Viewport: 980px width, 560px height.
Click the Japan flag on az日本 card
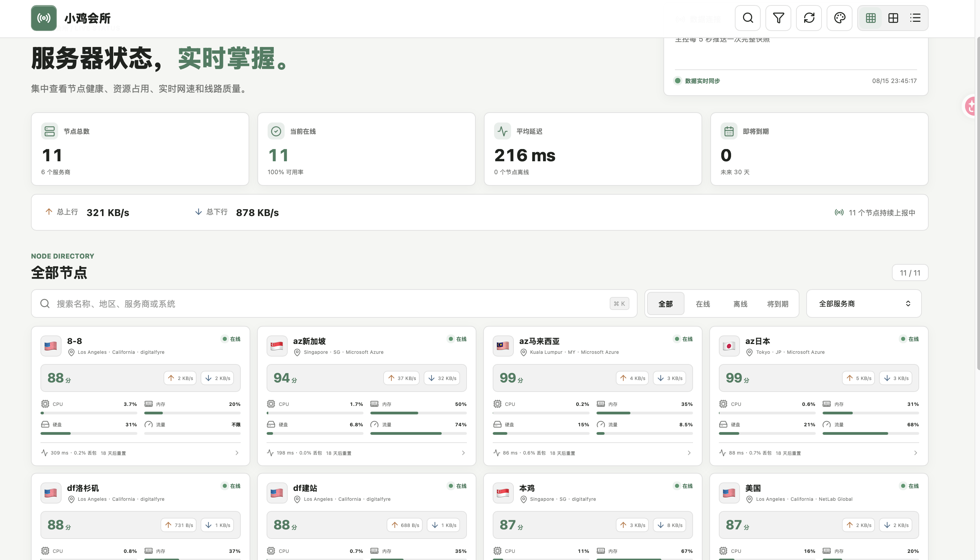click(x=729, y=346)
